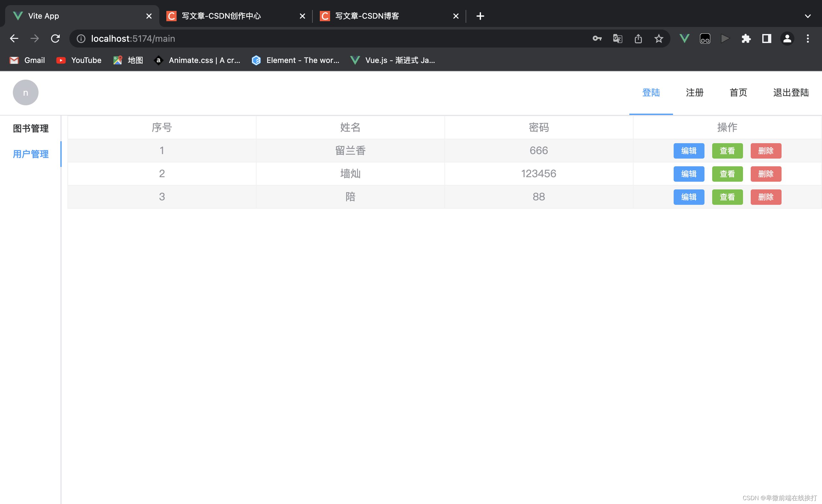Expand the tab search chevron
Viewport: 822px width, 504px height.
(808, 16)
